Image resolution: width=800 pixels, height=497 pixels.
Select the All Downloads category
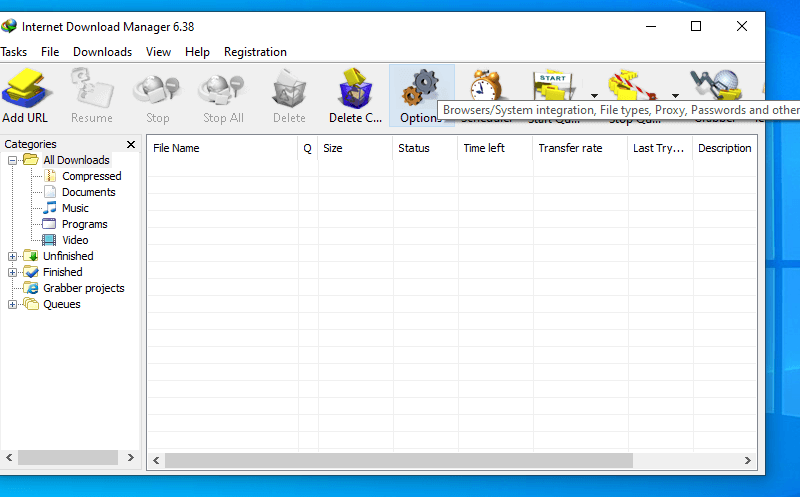pyautogui.click(x=76, y=160)
